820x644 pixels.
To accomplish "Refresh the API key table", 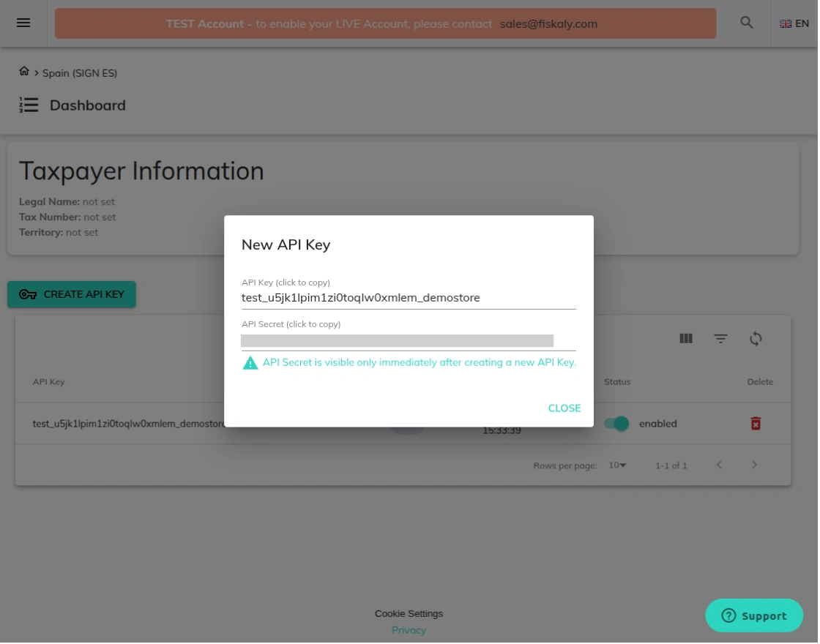I will [x=757, y=340].
